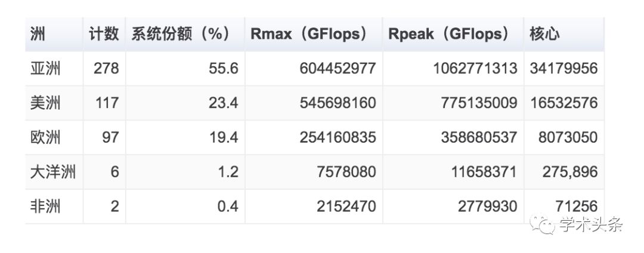Click the count cell 278
The height and width of the screenshot is (253, 644).
click(x=106, y=68)
